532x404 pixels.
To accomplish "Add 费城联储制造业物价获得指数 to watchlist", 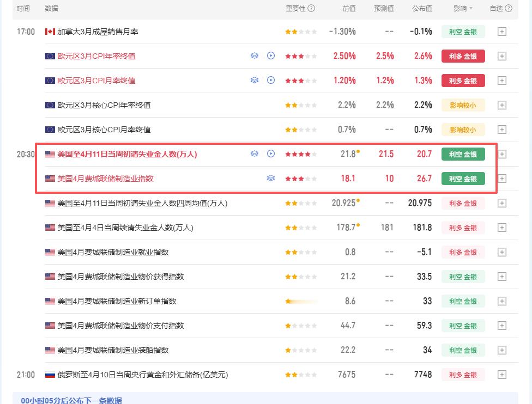I will pos(502,277).
